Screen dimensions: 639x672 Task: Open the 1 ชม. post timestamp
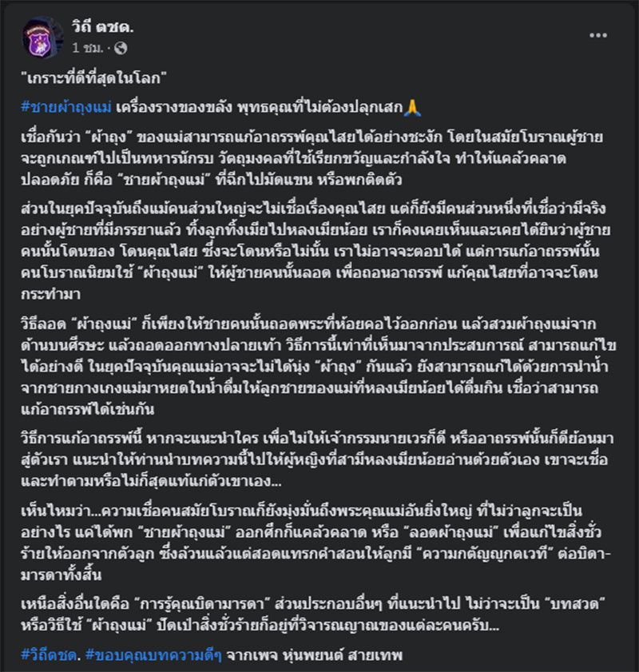[87, 48]
